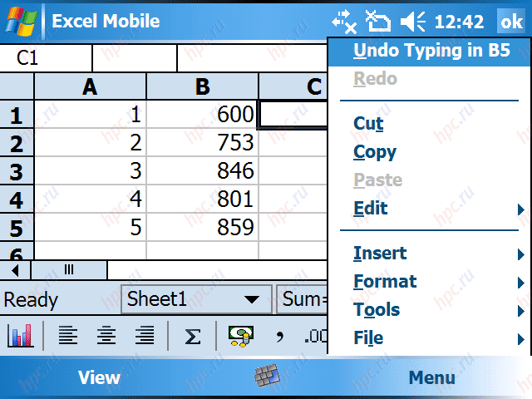The height and width of the screenshot is (399, 532).
Task: Open the battery status icon
Action: tap(377, 21)
